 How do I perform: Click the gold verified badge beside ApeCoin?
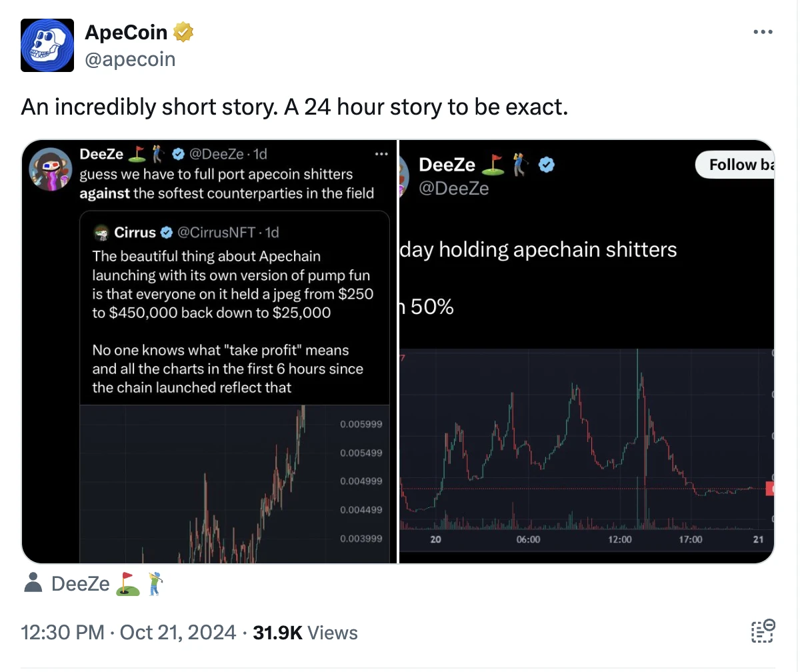tap(183, 31)
